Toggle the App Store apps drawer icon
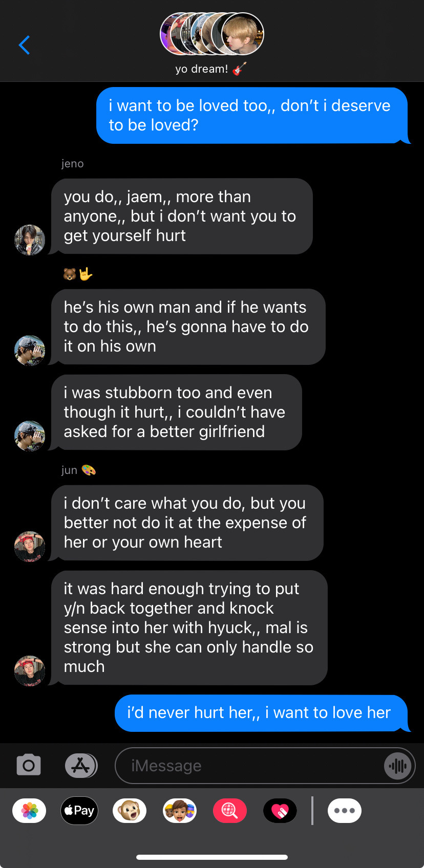The image size is (424, 868). tap(81, 766)
